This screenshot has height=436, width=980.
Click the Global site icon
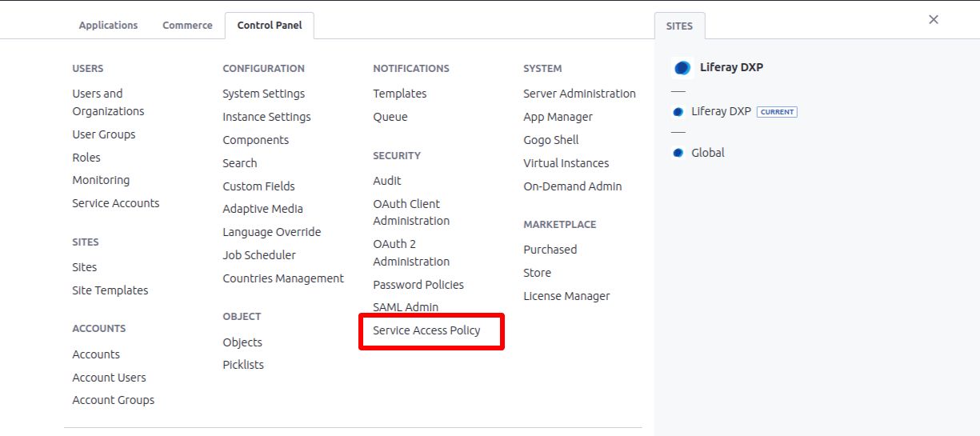678,153
